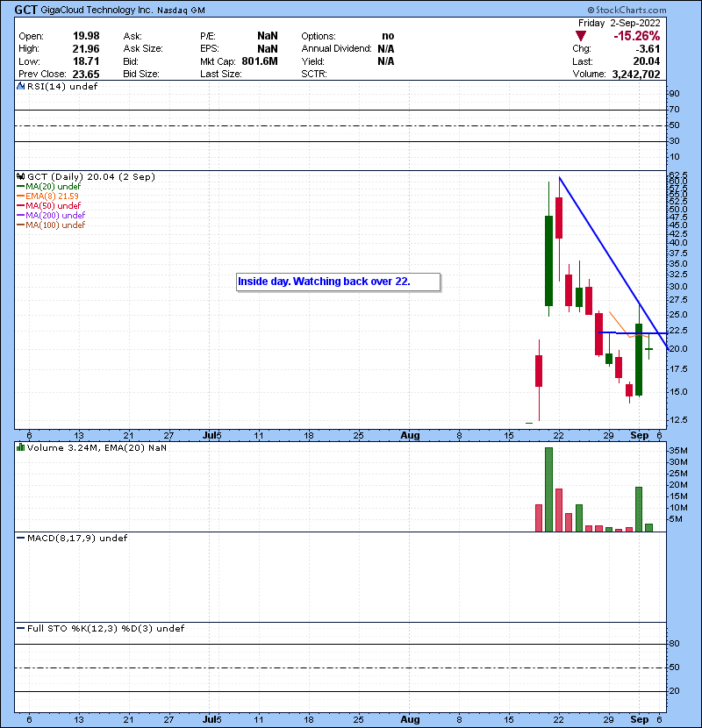Screen dimensions: 702x728
Task: Click the SCTR label
Action: coord(314,74)
